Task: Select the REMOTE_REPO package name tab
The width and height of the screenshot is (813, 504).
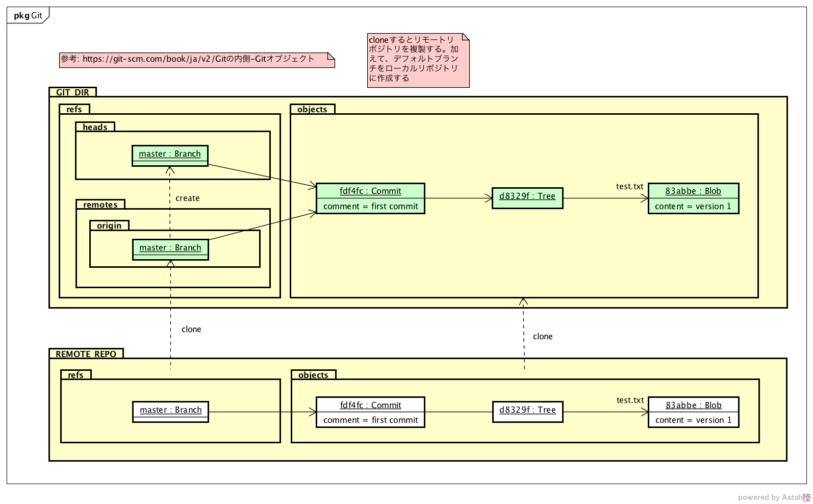Action: 86,354
